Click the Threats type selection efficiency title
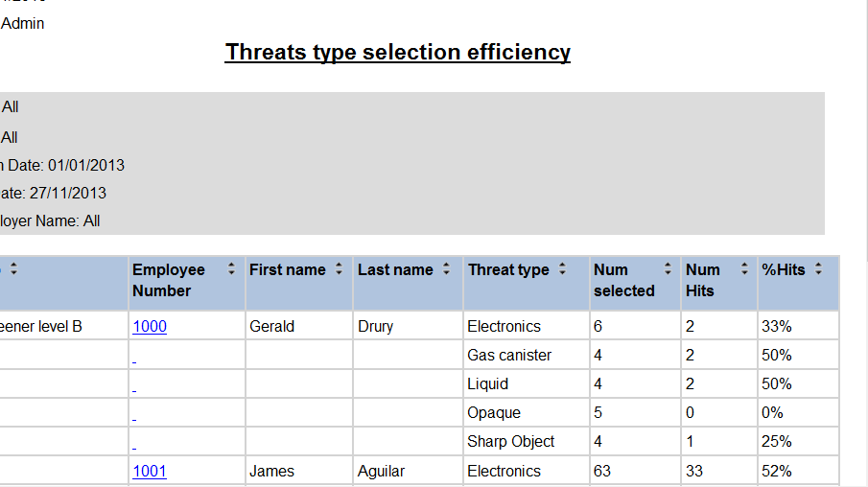The image size is (868, 487). pyautogui.click(x=397, y=52)
